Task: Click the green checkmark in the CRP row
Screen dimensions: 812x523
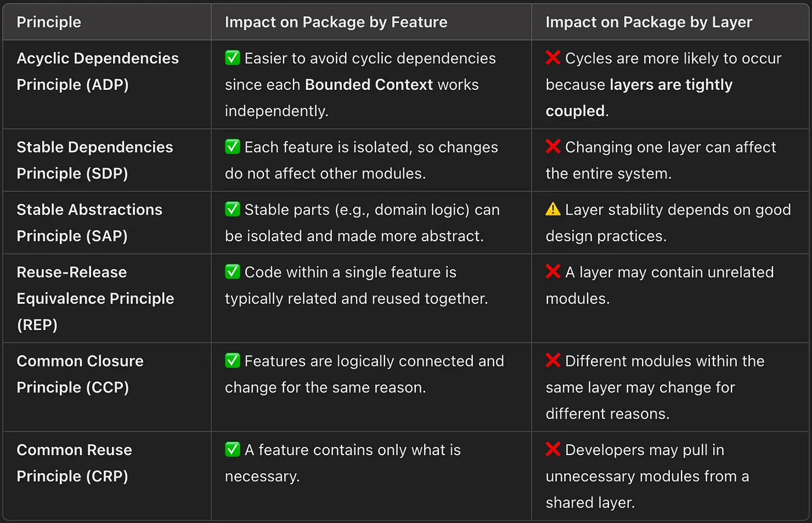Action: [x=233, y=449]
